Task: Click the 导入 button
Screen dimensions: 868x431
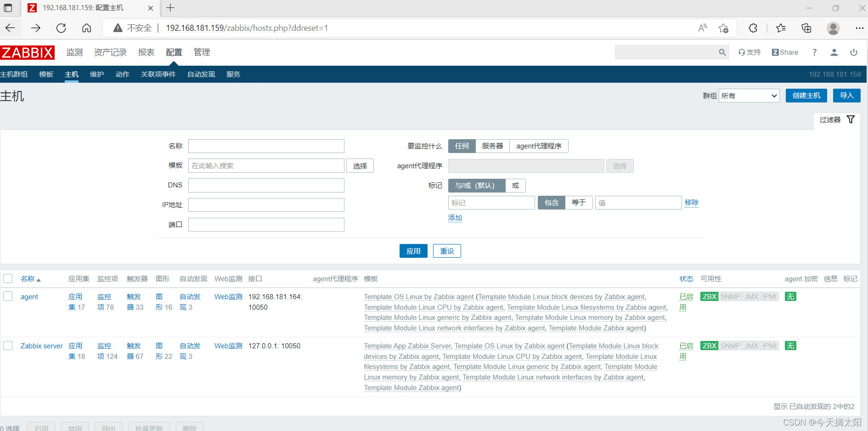Action: click(846, 96)
